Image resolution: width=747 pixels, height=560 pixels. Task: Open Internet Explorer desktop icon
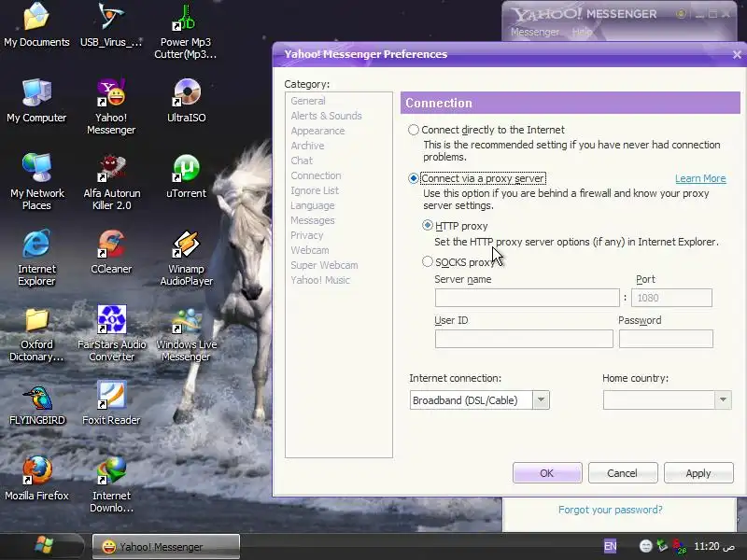(x=36, y=258)
